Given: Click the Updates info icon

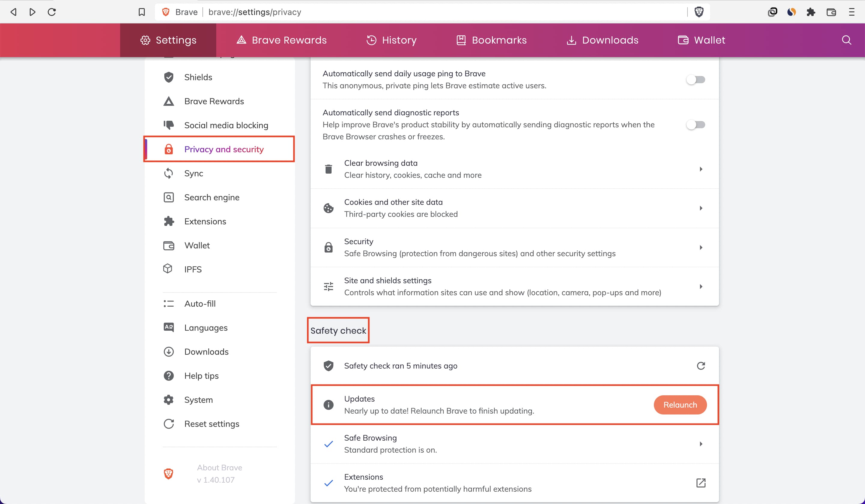Looking at the screenshot, I should click(329, 405).
